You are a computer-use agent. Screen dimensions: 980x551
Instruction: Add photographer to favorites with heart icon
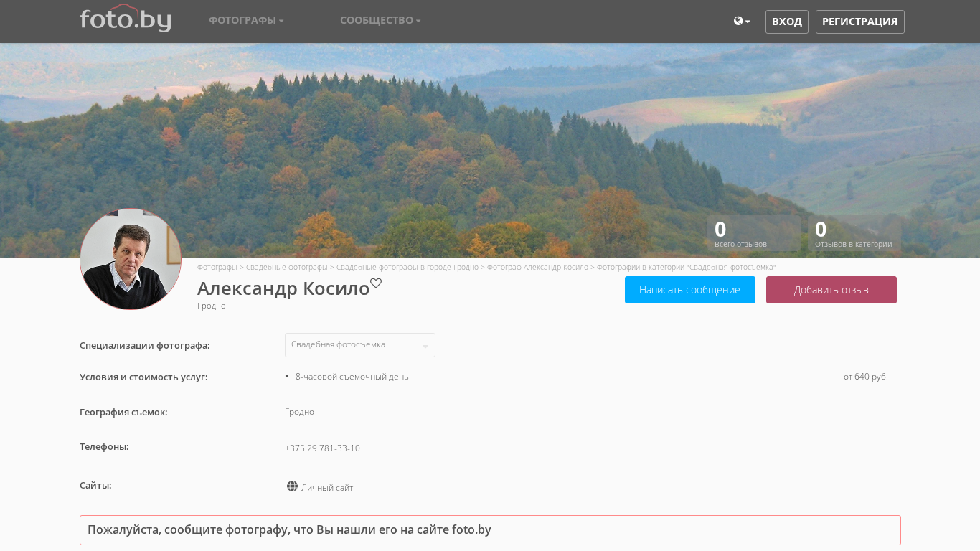376,283
